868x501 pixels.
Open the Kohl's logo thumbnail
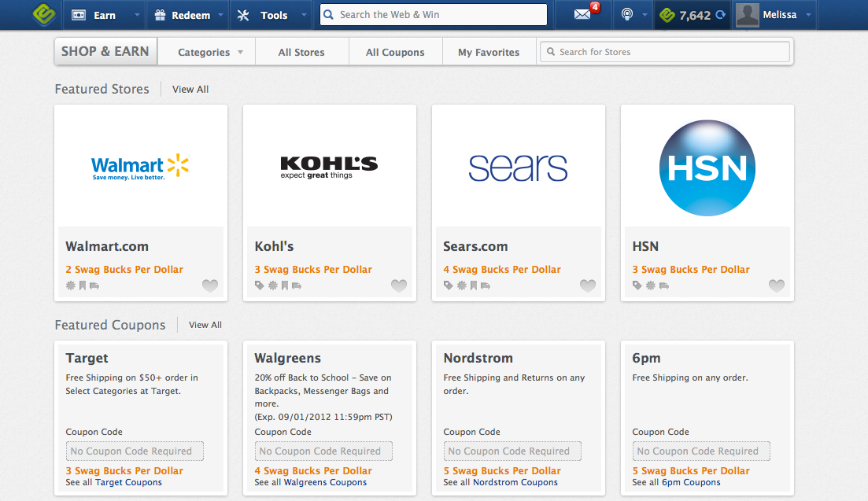pyautogui.click(x=330, y=167)
